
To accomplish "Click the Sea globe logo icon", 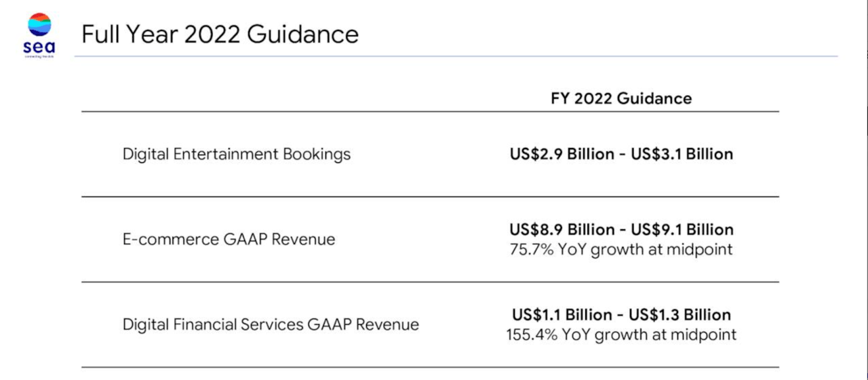I will [x=40, y=24].
